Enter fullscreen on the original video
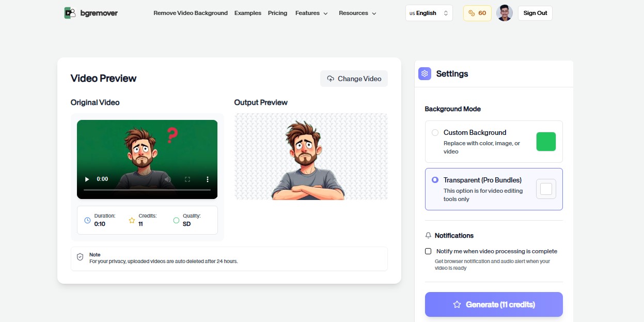The width and height of the screenshot is (644, 322). pos(188,179)
